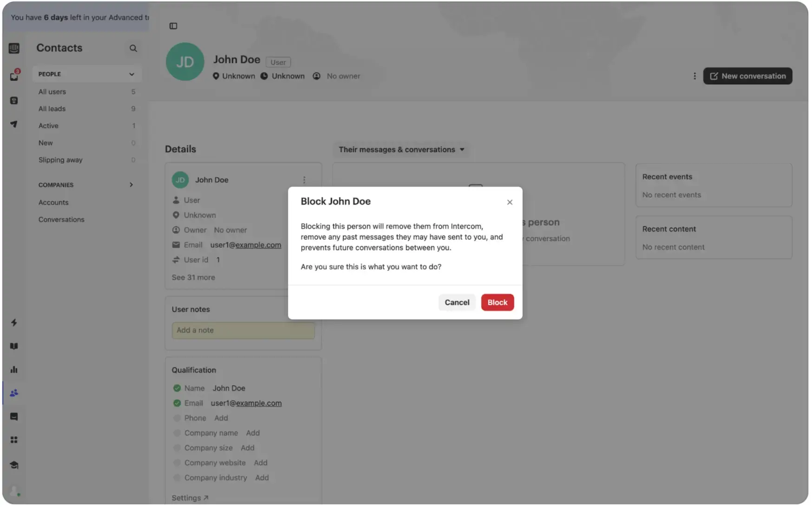
Task: Open Their messages & conversations dropdown
Action: coord(401,149)
